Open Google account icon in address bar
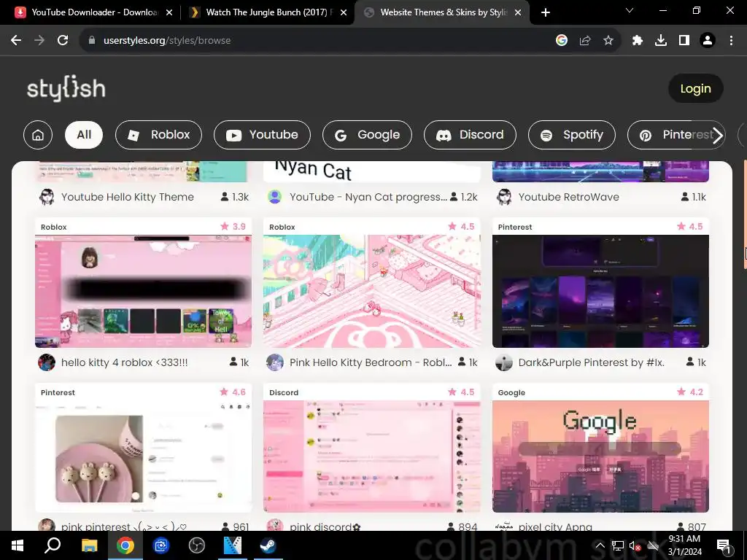The image size is (747, 560). point(562,41)
